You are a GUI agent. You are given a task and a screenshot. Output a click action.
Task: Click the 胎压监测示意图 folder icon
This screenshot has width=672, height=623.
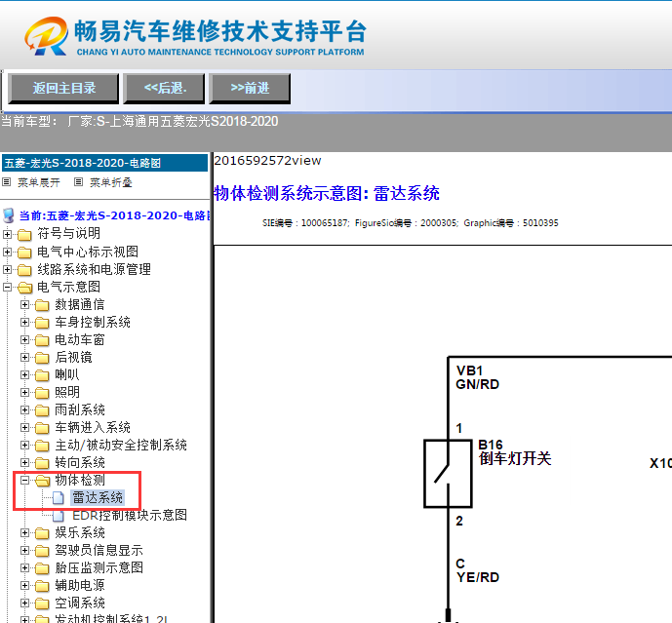pos(42,568)
